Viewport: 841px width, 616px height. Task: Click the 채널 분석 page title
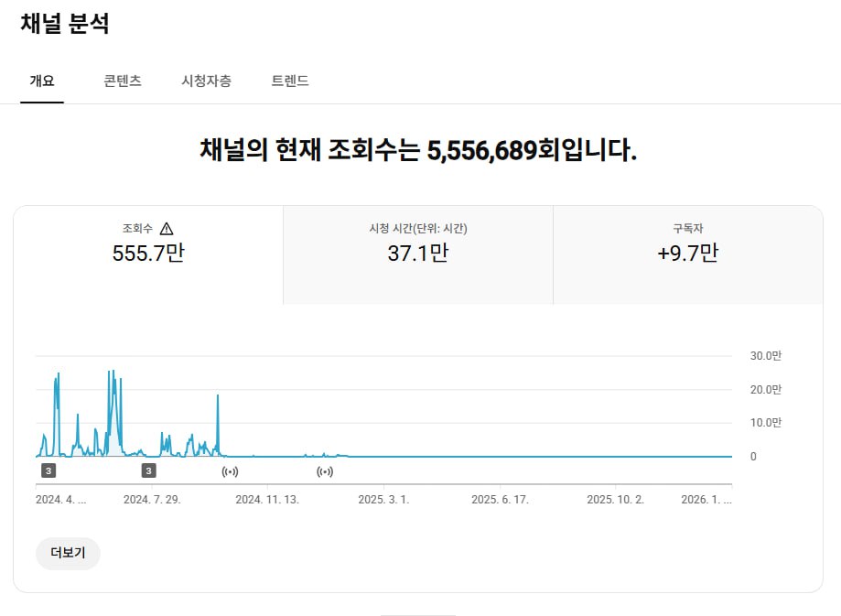pyautogui.click(x=64, y=24)
